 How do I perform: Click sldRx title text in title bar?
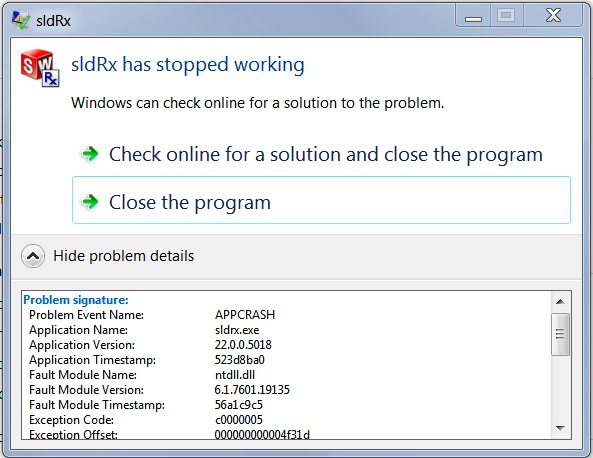[x=53, y=21]
